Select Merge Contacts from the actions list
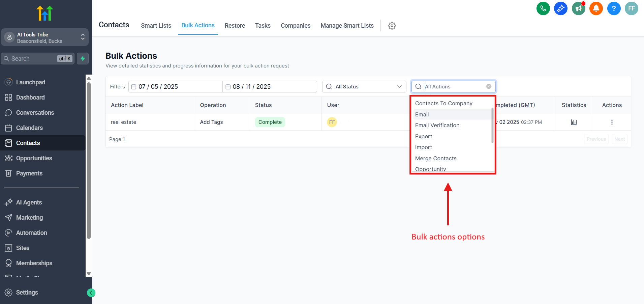644x304 pixels. point(436,158)
